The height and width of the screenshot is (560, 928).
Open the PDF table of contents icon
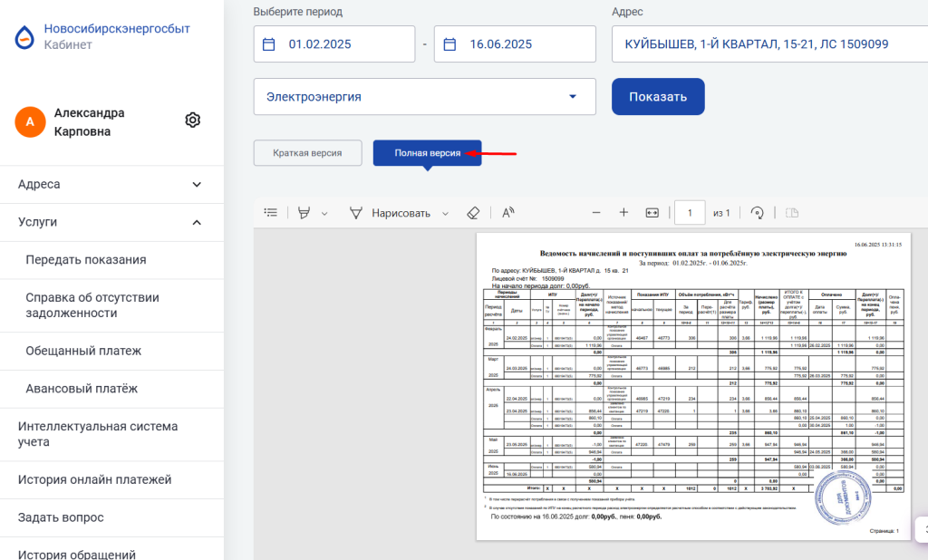pos(270,213)
